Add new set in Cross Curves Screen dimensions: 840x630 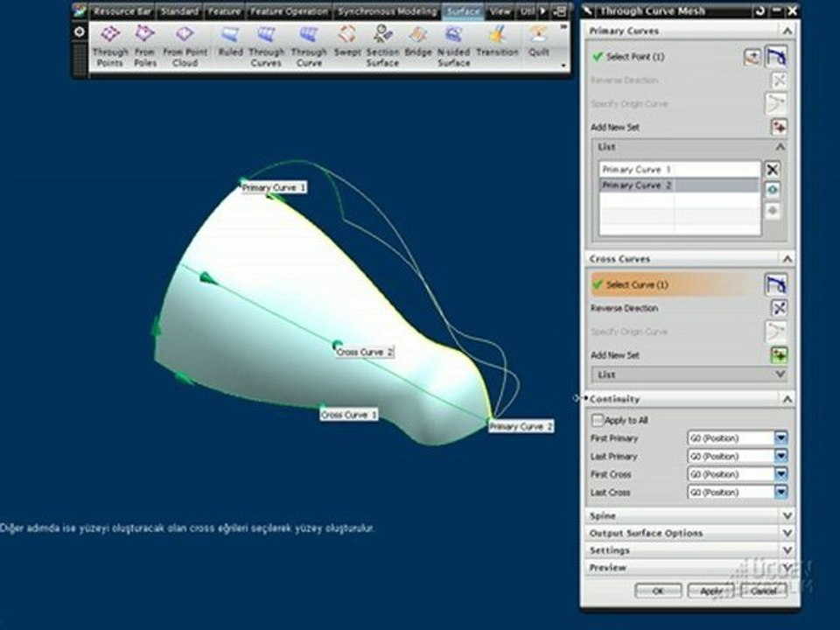[x=779, y=354]
